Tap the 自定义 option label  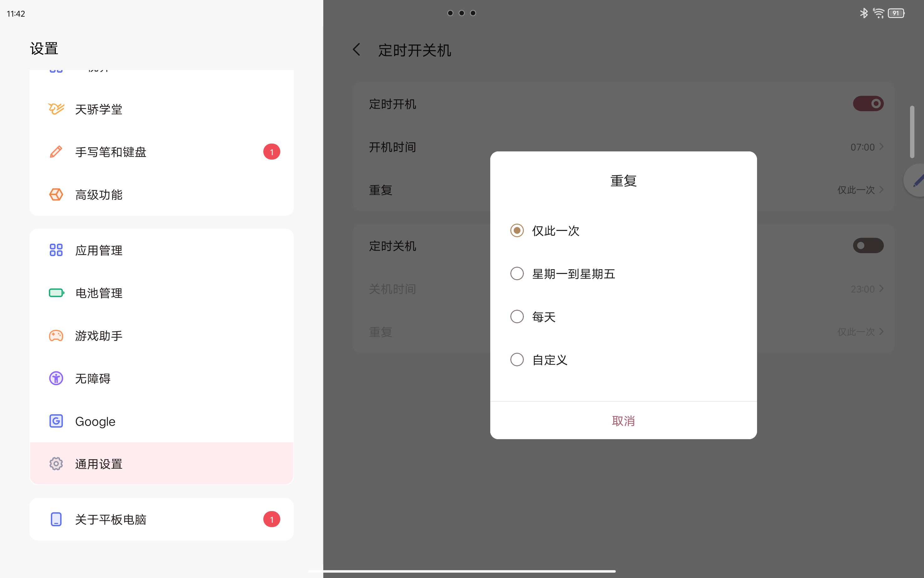550,360
